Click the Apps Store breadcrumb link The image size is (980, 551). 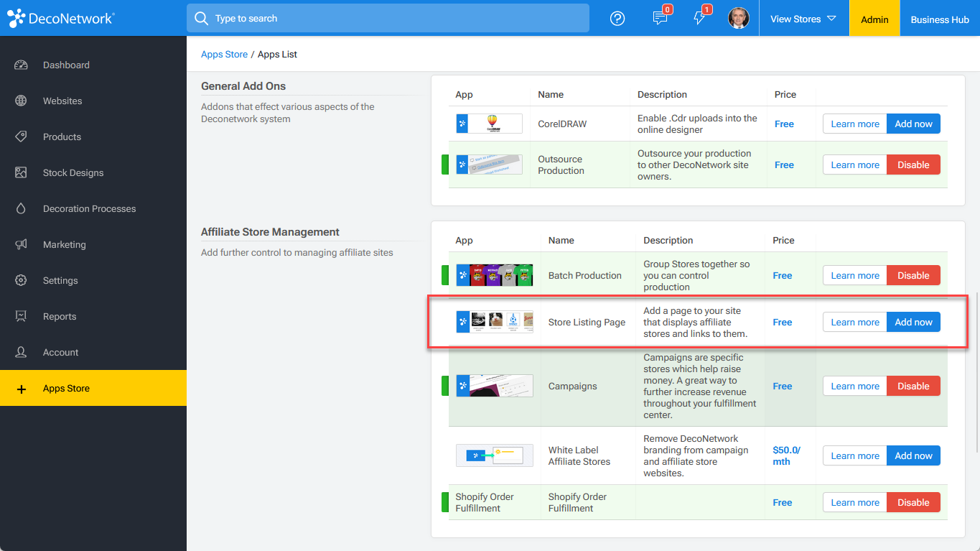click(x=224, y=54)
